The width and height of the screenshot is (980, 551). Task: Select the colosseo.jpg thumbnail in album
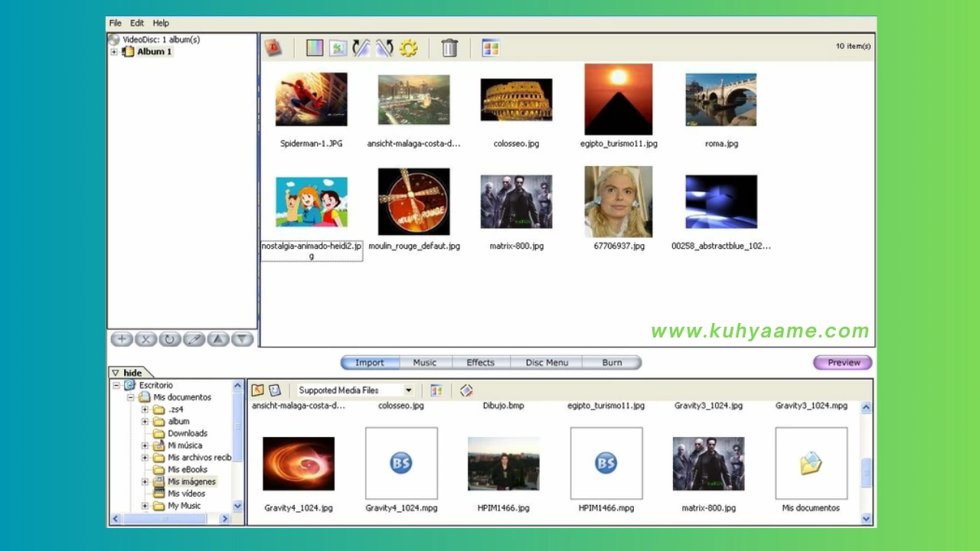point(516,99)
